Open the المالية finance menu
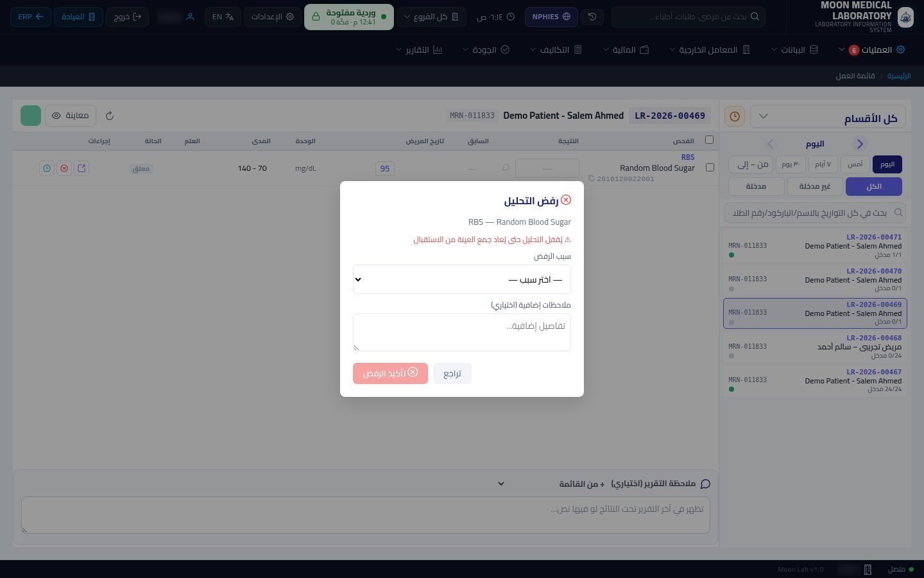 626,49
